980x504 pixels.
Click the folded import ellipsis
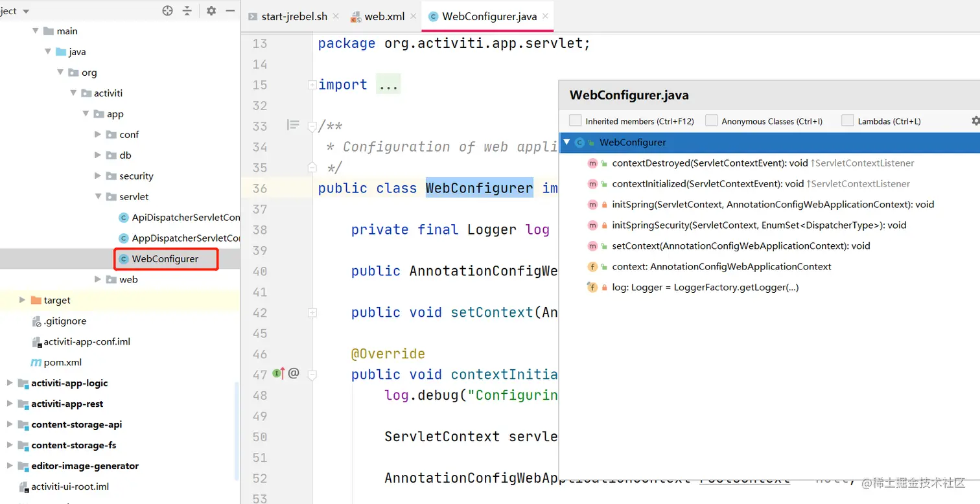[x=388, y=85]
